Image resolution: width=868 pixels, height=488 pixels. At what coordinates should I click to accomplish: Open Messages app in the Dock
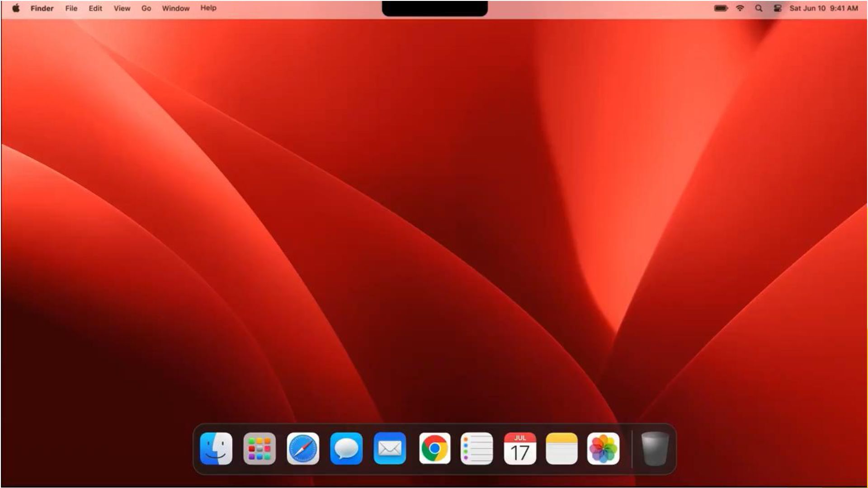346,449
